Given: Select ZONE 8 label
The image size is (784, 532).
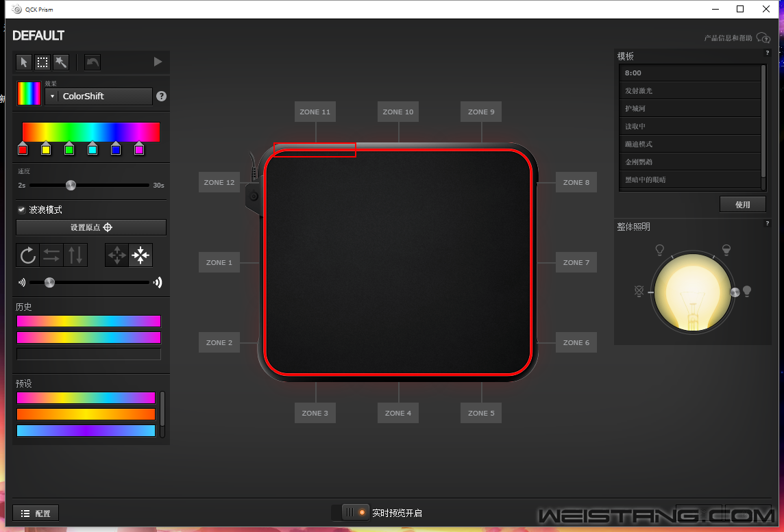Looking at the screenshot, I should point(576,182).
